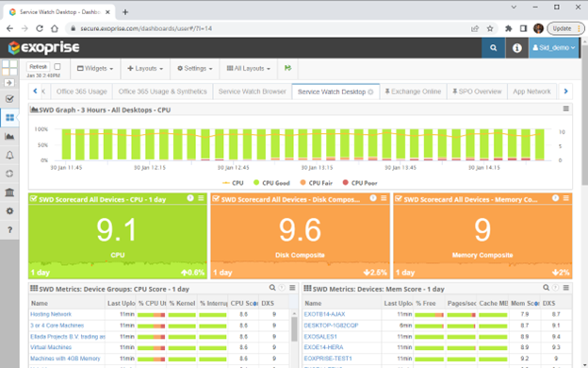Image resolution: width=588 pixels, height=368 pixels.
Task: Search the Device Groups CPU Score table
Action: [272, 288]
